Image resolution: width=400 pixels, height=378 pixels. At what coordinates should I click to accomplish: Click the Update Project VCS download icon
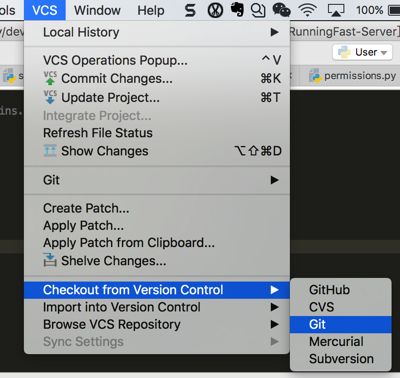(50, 97)
